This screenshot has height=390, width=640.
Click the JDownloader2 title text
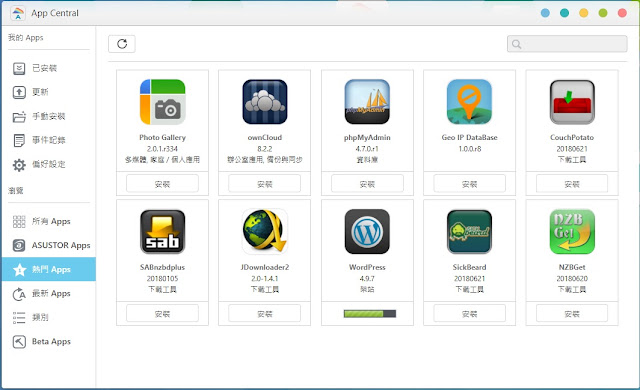pos(264,267)
